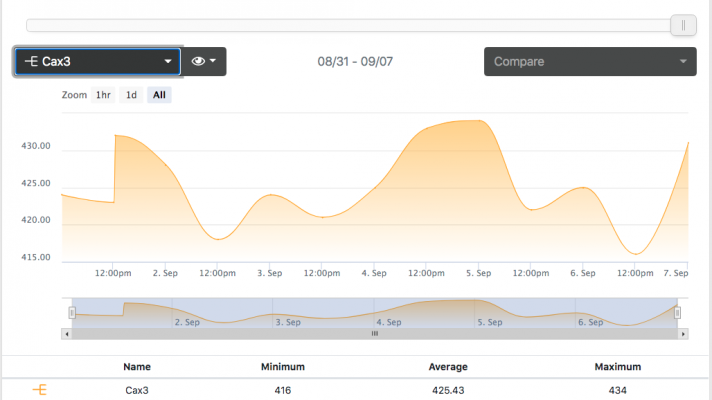
Task: Click the navigator horizontal scrollbar grip
Action: tap(375, 334)
